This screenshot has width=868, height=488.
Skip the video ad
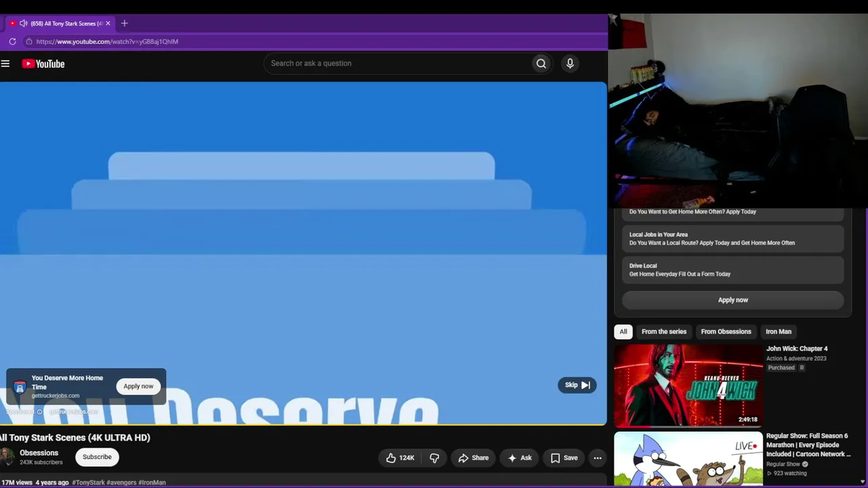[577, 385]
